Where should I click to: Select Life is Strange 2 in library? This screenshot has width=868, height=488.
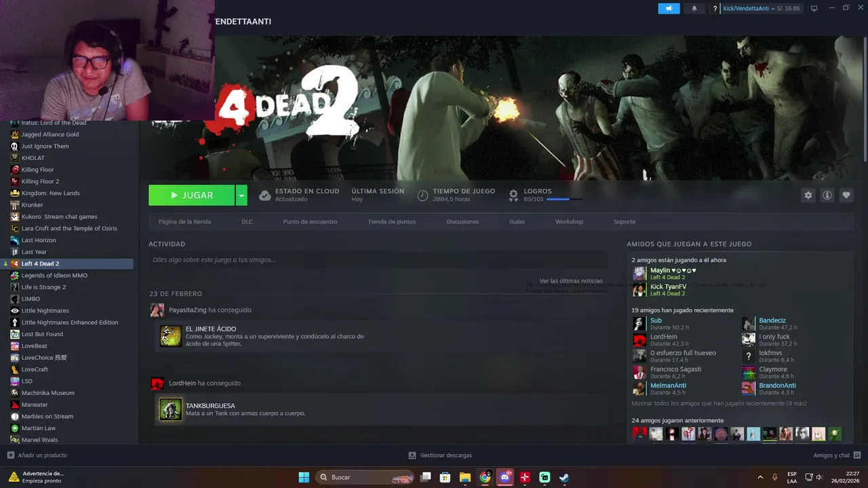pos(43,287)
